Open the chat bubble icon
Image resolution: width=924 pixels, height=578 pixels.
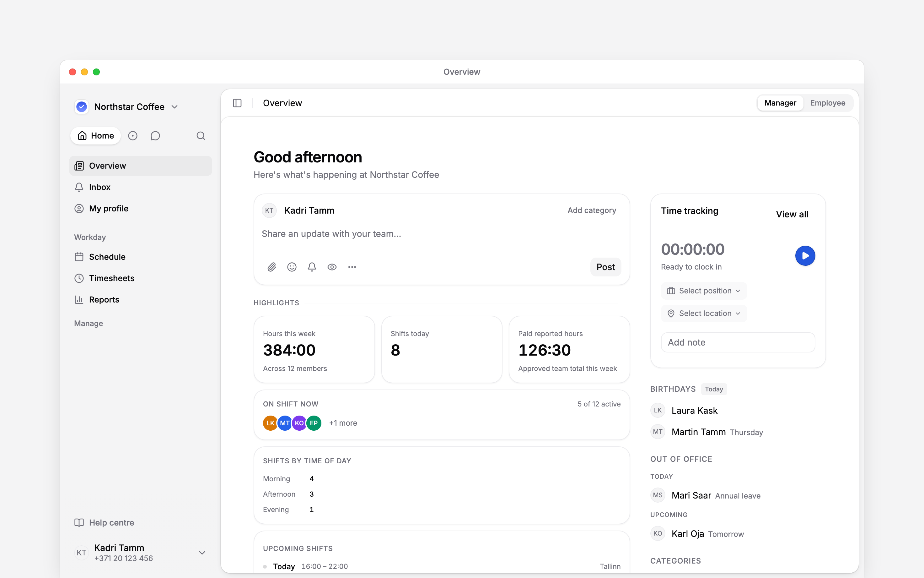155,136
